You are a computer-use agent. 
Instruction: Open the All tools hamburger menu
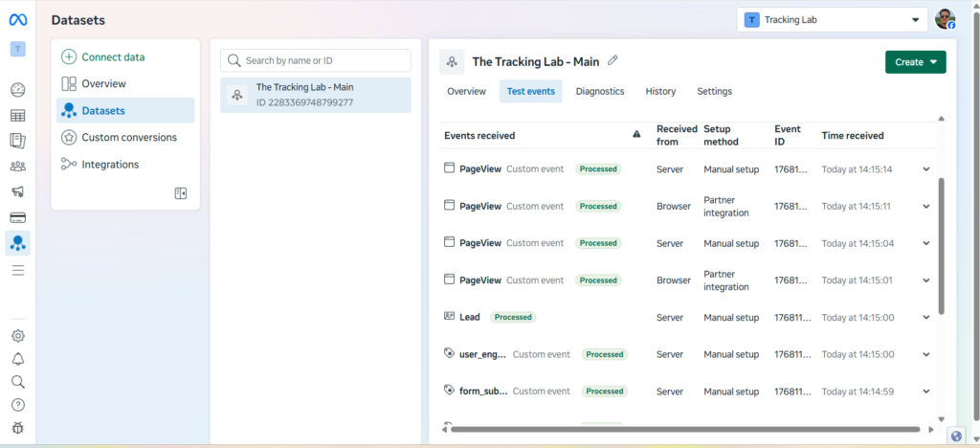[18, 270]
